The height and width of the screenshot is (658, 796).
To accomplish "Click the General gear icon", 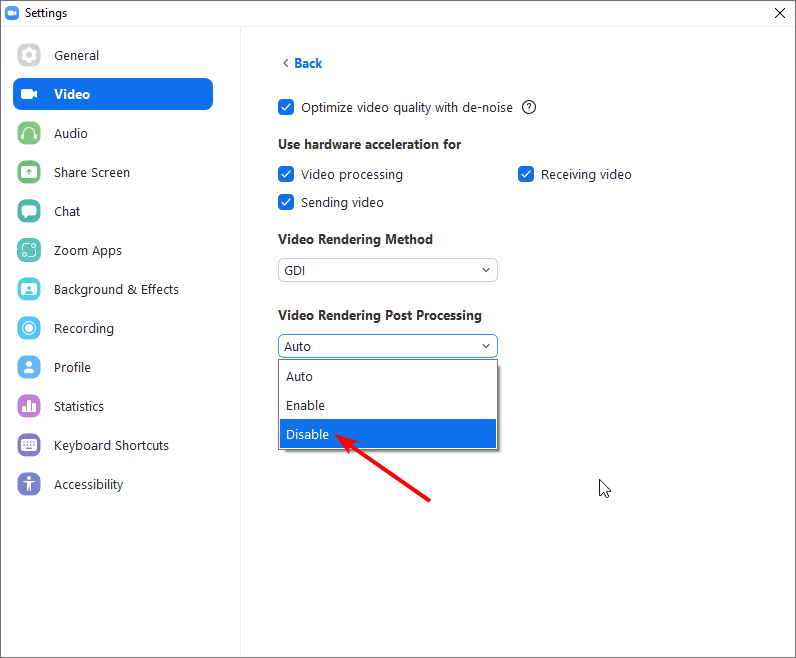I will (x=29, y=55).
